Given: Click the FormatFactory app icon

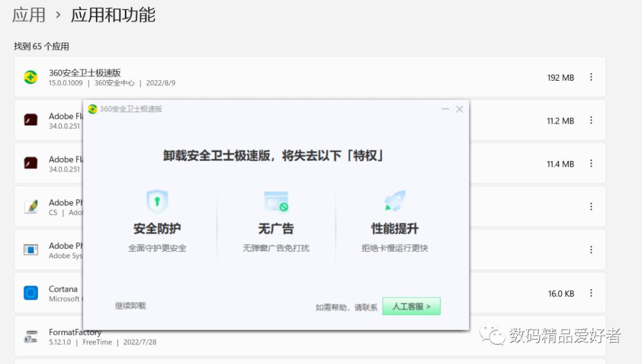Looking at the screenshot, I should click(30, 335).
